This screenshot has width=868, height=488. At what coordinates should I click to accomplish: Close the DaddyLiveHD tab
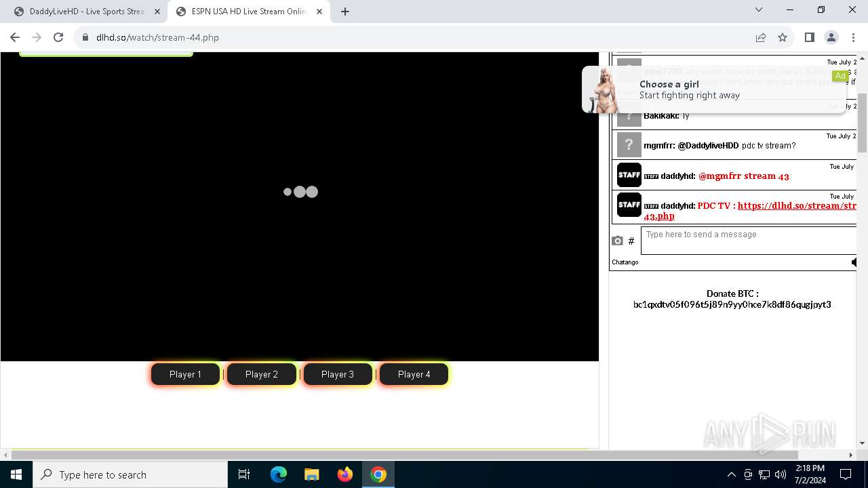coord(157,12)
